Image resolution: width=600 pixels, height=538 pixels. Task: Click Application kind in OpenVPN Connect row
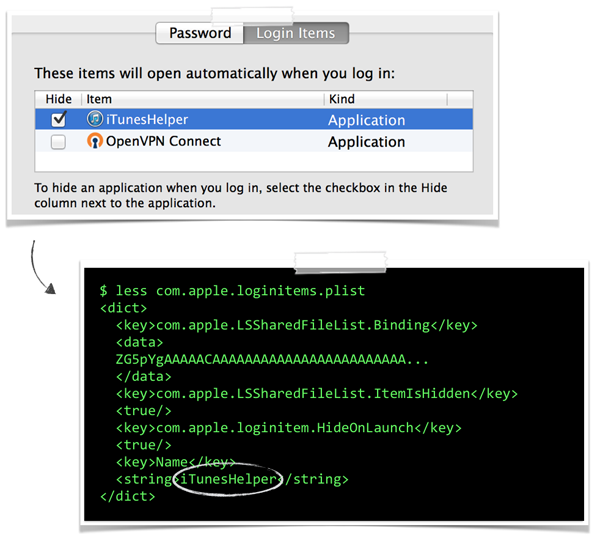click(366, 142)
